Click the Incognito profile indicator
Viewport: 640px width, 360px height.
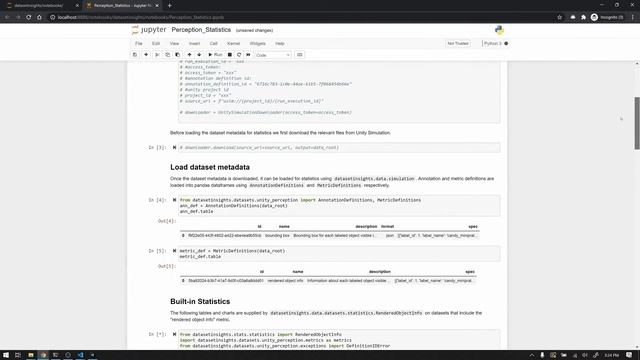click(x=607, y=17)
